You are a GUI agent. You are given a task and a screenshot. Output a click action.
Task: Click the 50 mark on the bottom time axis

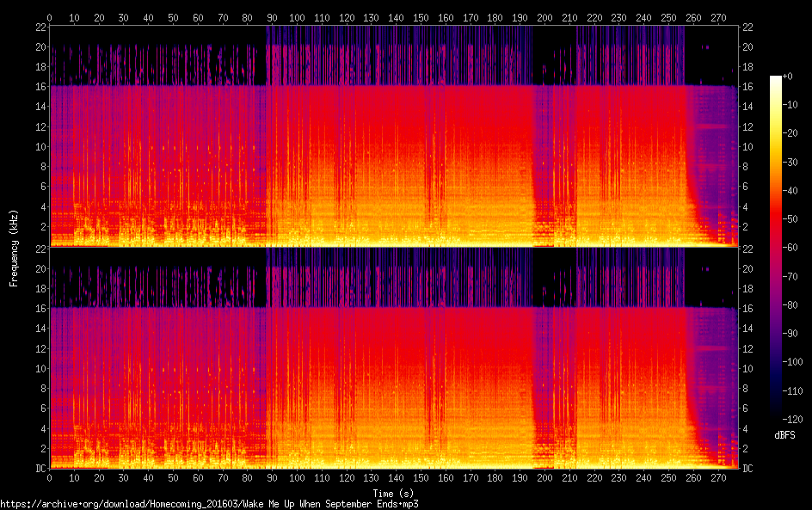(174, 477)
